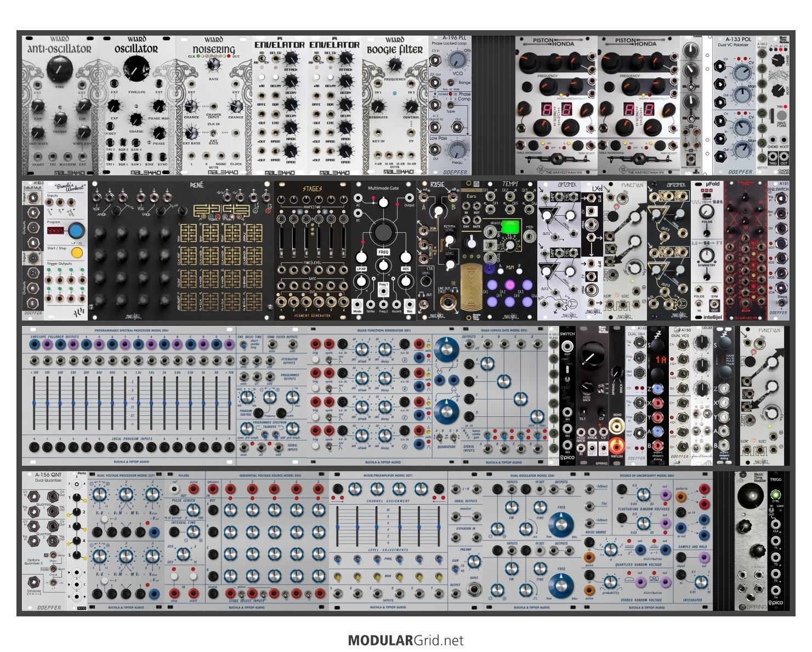Select the Source of Uncertainty 266t module
812x652 pixels.
(647, 541)
